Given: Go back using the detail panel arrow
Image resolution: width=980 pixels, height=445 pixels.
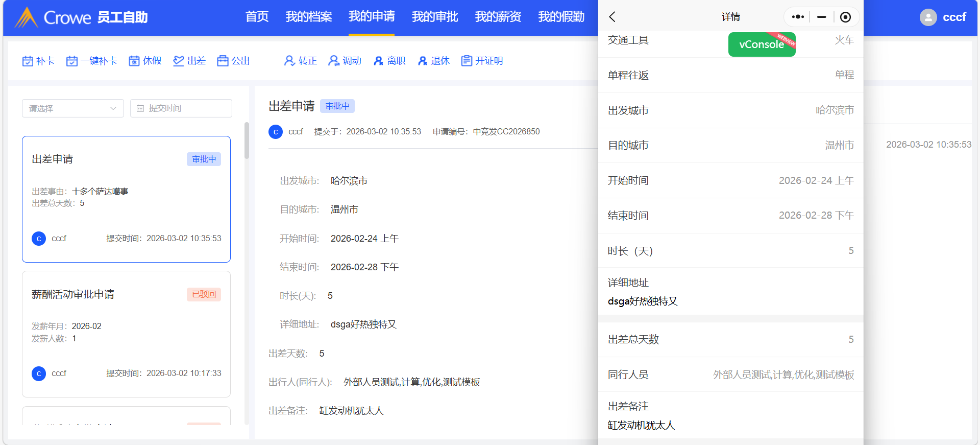Looking at the screenshot, I should [612, 17].
